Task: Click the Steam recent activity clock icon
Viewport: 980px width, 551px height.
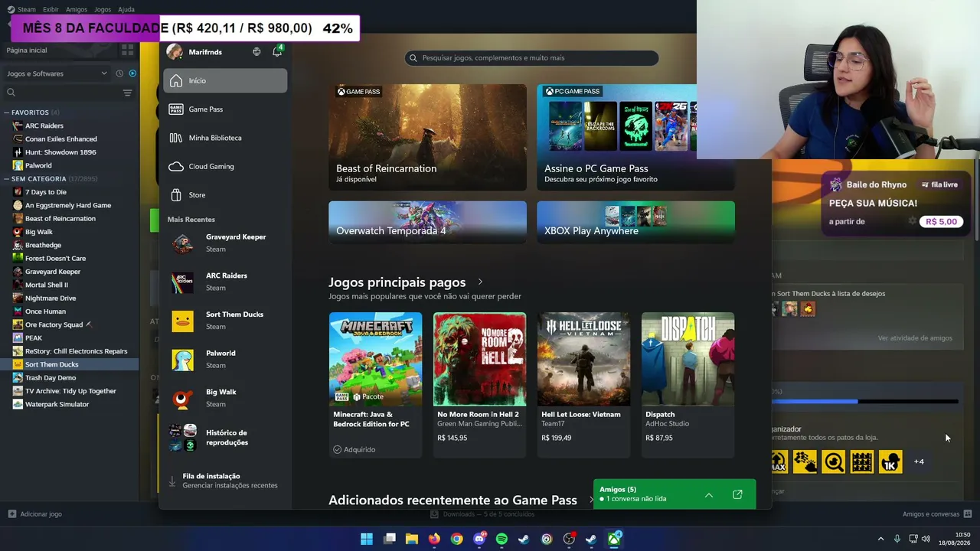Action: click(119, 73)
